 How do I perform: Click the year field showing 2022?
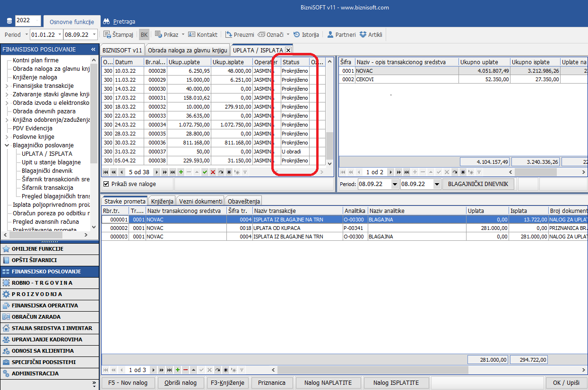[x=28, y=20]
